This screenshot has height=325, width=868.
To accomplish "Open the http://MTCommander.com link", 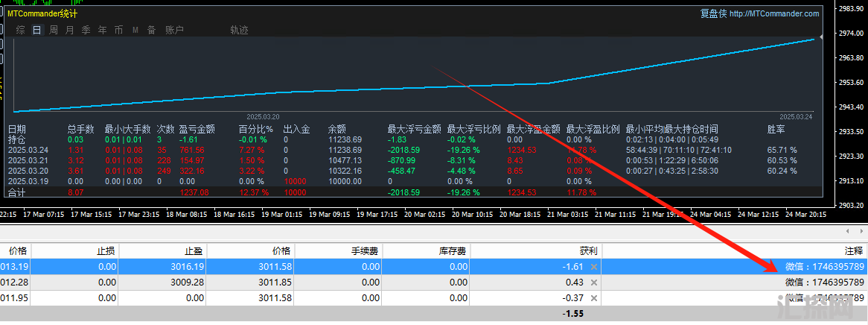I will 774,13.
